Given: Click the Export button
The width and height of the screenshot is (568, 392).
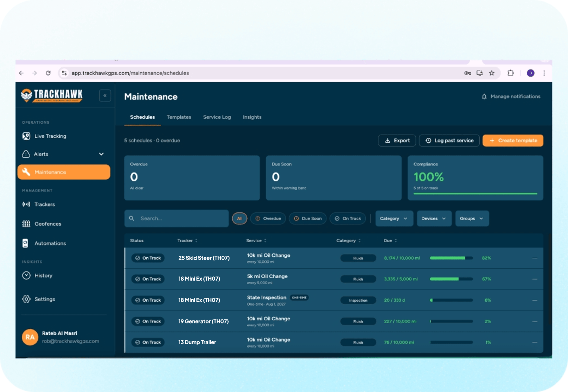Looking at the screenshot, I should point(397,141).
